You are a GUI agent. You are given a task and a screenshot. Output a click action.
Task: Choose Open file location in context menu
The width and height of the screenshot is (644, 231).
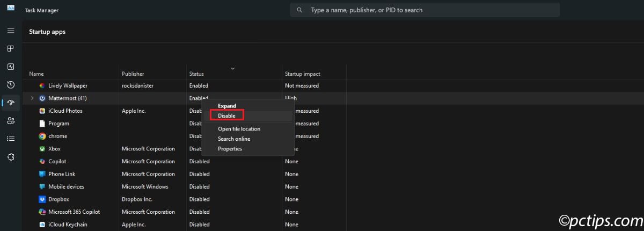[239, 129]
